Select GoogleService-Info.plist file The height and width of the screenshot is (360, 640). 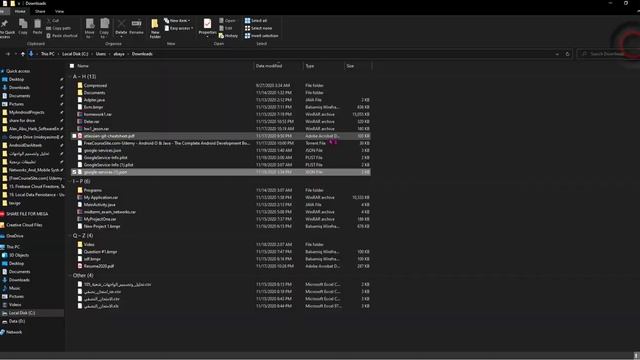click(x=106, y=158)
